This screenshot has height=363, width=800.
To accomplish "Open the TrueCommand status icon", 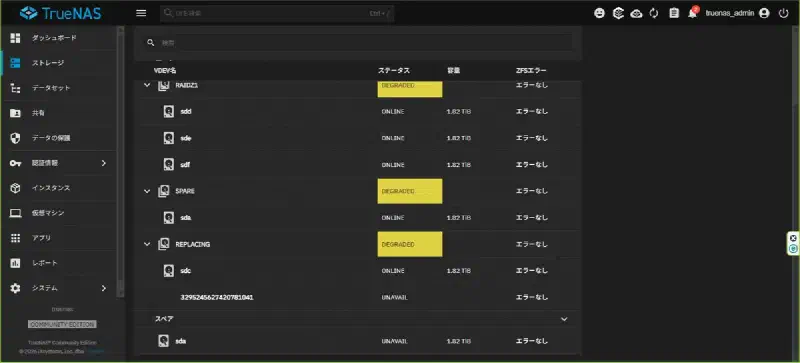I will point(618,14).
